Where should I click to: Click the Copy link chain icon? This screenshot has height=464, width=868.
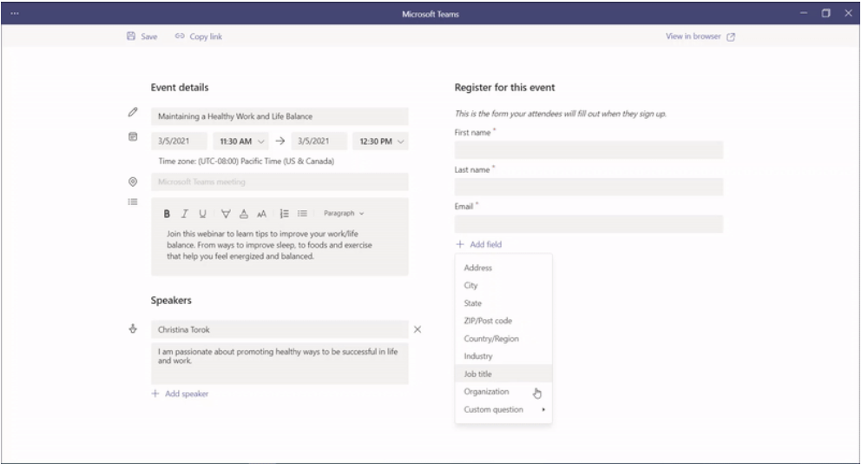tap(180, 36)
